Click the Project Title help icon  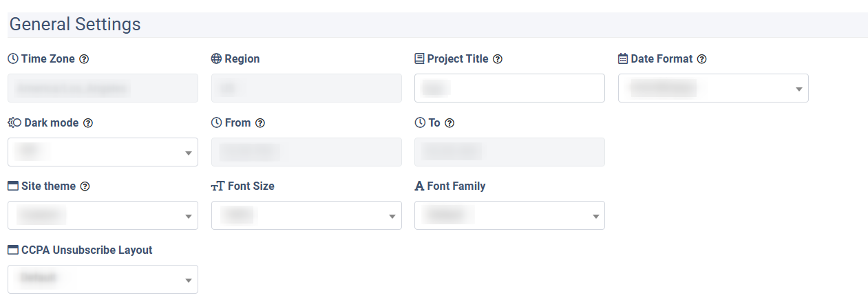pos(498,59)
